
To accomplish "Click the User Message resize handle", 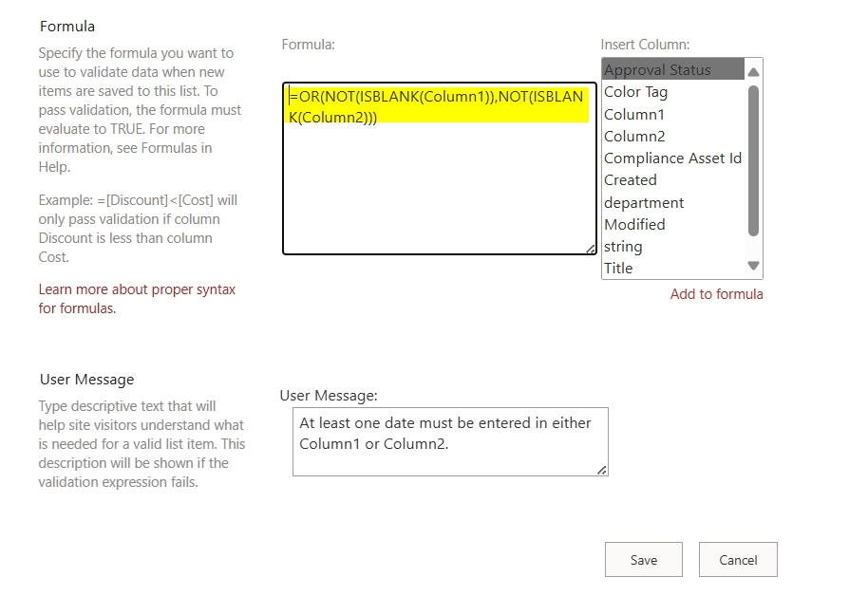I will (601, 470).
